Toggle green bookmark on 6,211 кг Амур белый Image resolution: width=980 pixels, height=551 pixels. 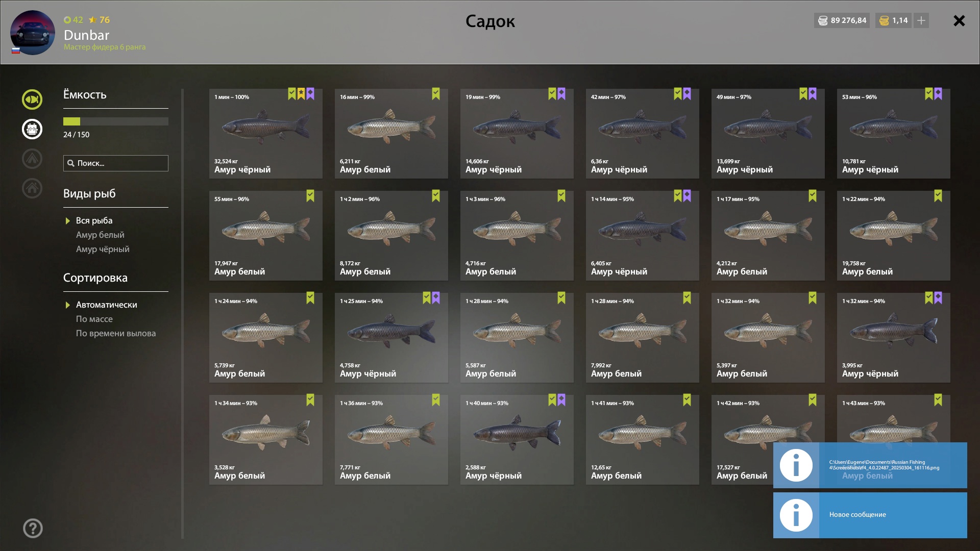[x=436, y=93]
